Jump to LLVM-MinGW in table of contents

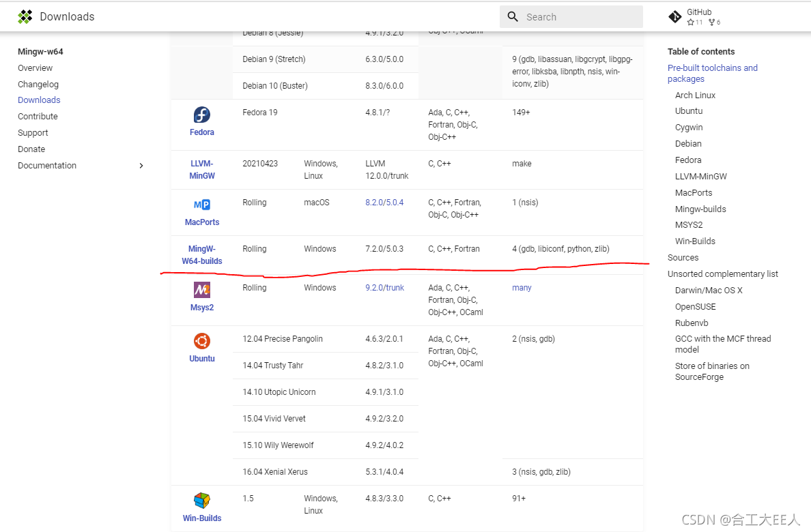coord(701,176)
